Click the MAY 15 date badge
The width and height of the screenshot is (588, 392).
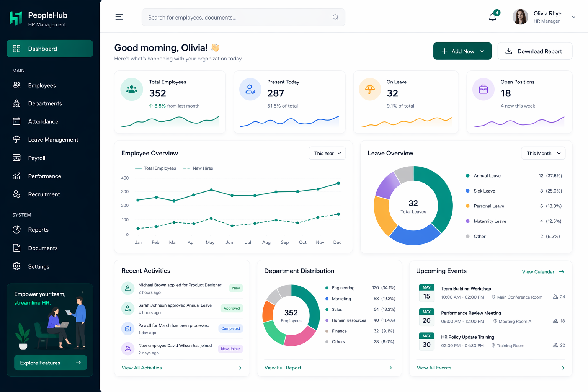point(427,293)
